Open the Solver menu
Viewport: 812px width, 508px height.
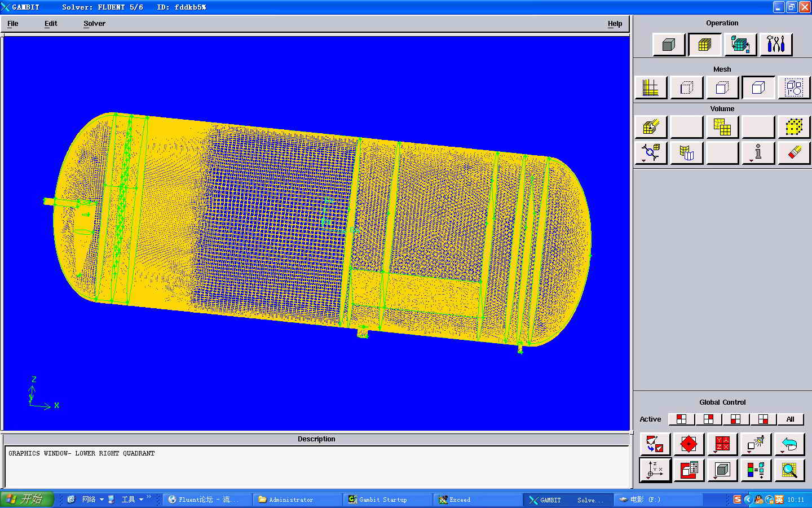pos(94,24)
